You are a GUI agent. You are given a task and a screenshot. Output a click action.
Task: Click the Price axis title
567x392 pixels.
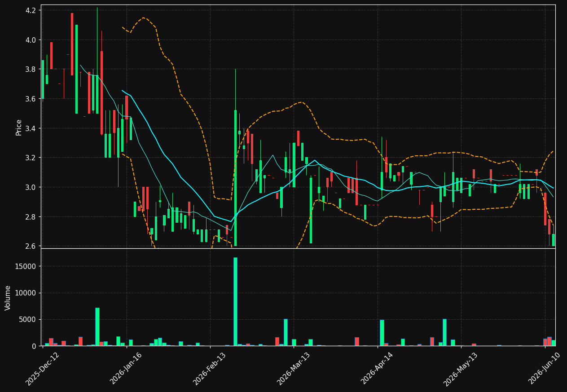(x=19, y=127)
